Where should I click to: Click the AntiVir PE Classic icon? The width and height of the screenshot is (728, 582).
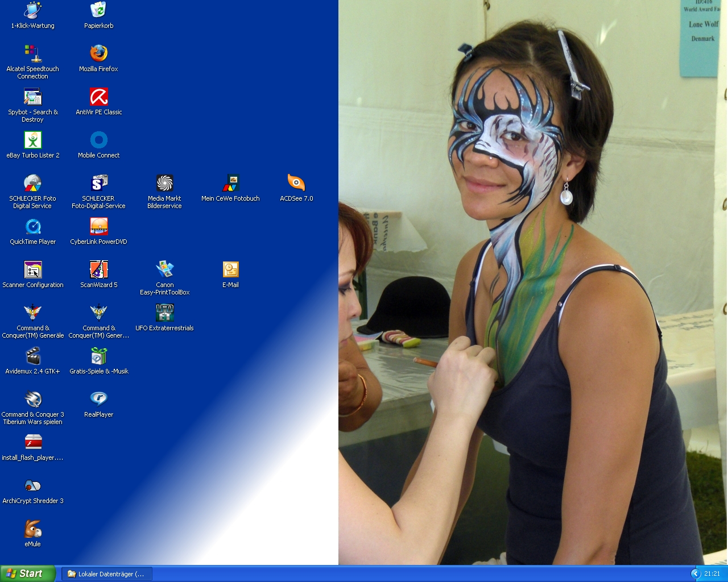click(x=98, y=97)
